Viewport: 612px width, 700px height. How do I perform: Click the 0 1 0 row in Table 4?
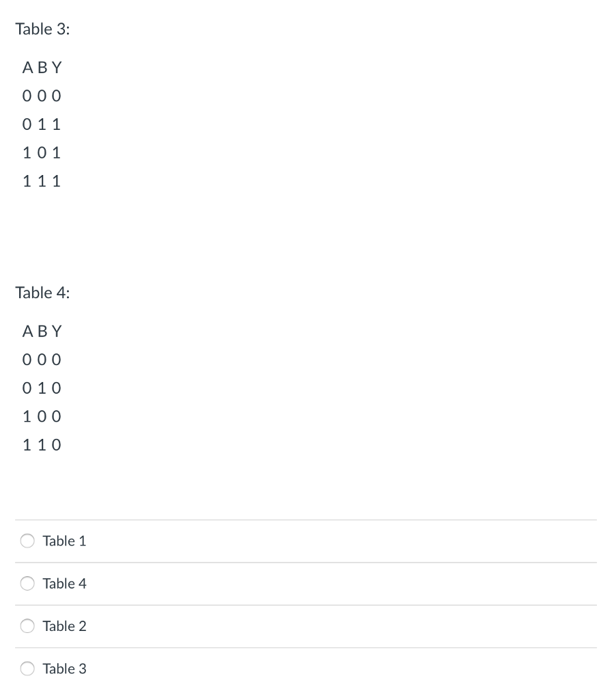pyautogui.click(x=42, y=388)
